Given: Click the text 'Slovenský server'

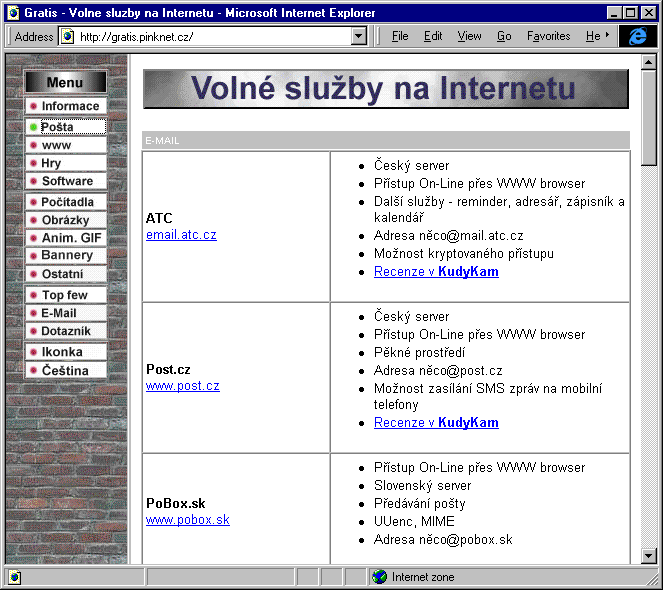Looking at the screenshot, I should tap(422, 486).
